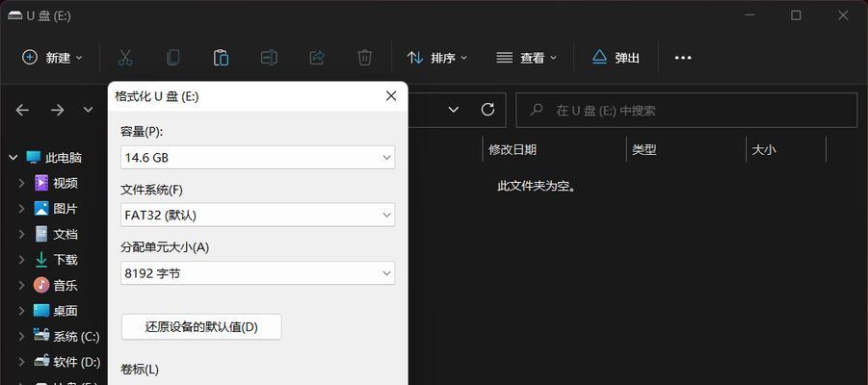Select 此电脑 in the navigation tree

(x=54, y=158)
